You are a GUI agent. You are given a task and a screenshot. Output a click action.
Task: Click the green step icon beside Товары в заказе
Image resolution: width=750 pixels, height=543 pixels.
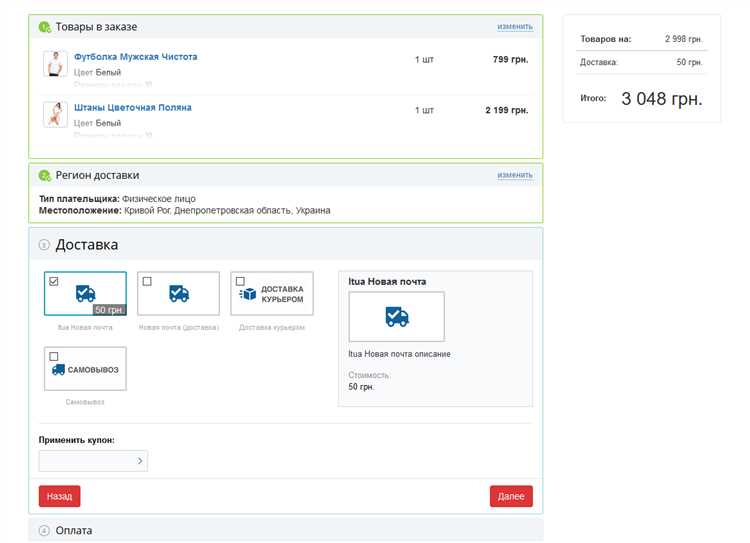(44, 27)
